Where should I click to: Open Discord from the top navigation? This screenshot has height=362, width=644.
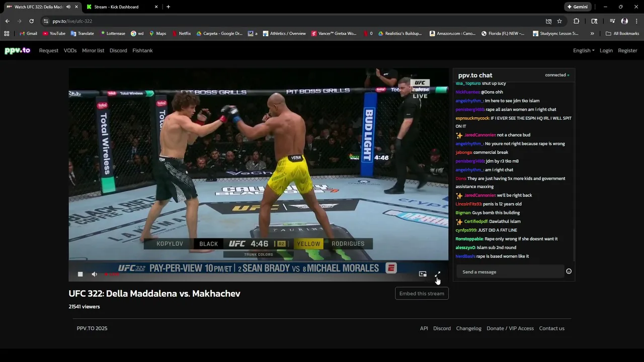[x=118, y=50]
